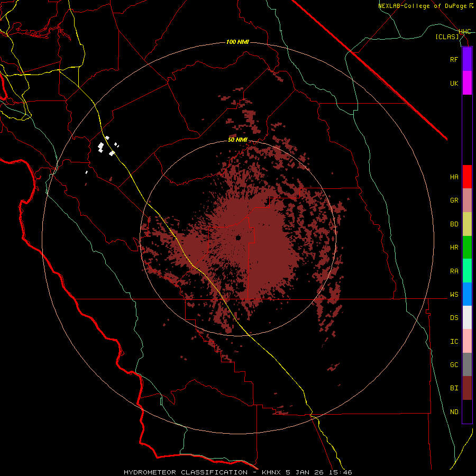Click the radar site center dot
Viewport: 476px width, 476px height.
click(238, 238)
